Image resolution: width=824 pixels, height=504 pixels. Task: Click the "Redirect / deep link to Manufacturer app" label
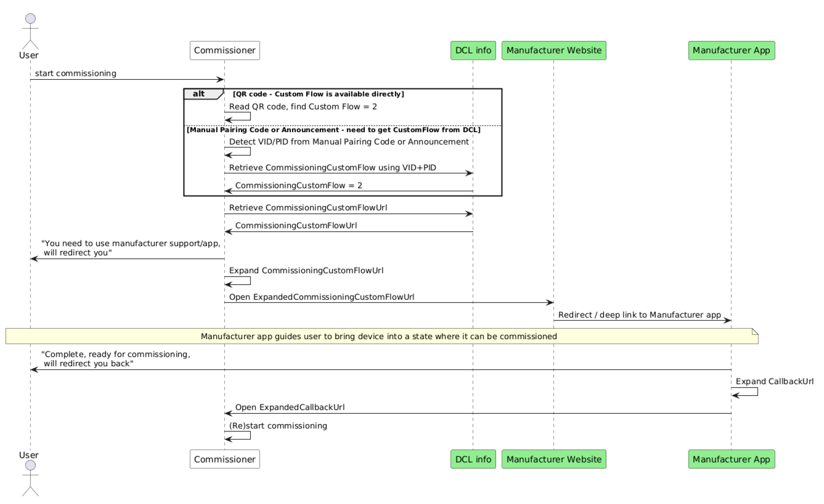pos(639,315)
